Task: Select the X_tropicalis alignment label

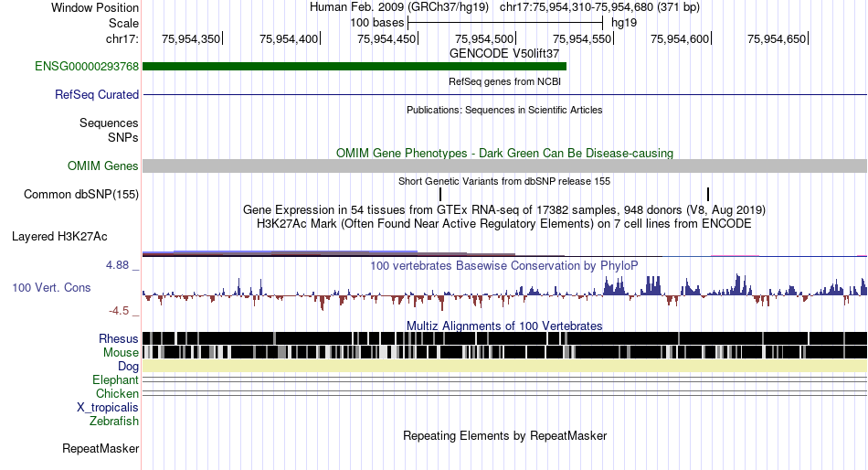Action: pyautogui.click(x=108, y=408)
